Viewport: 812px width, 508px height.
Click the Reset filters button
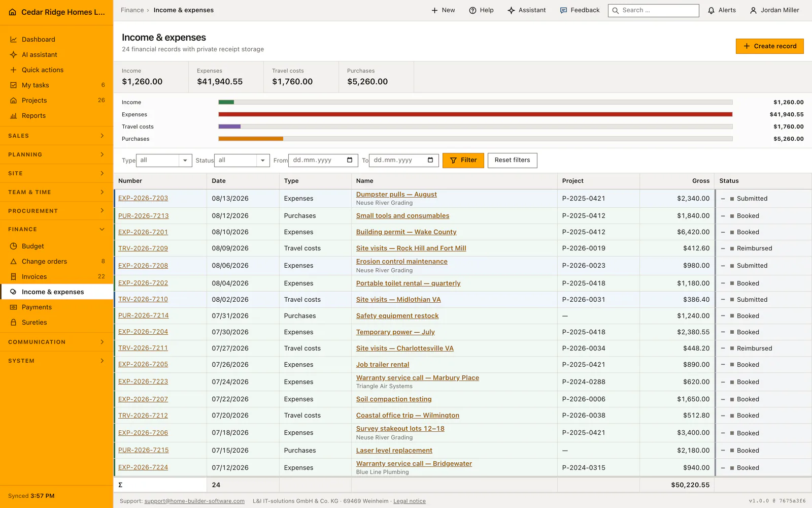pos(513,161)
